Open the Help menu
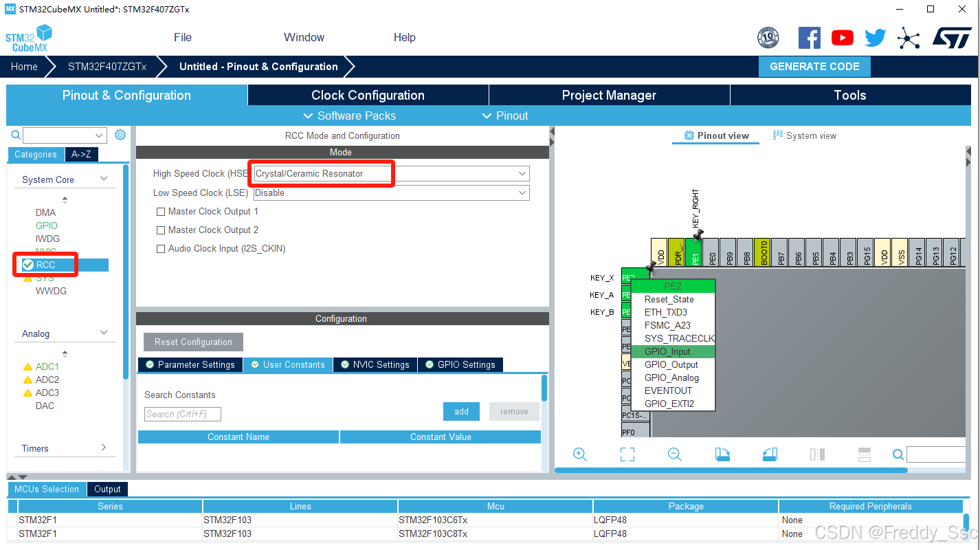This screenshot has width=980, height=550. (405, 38)
